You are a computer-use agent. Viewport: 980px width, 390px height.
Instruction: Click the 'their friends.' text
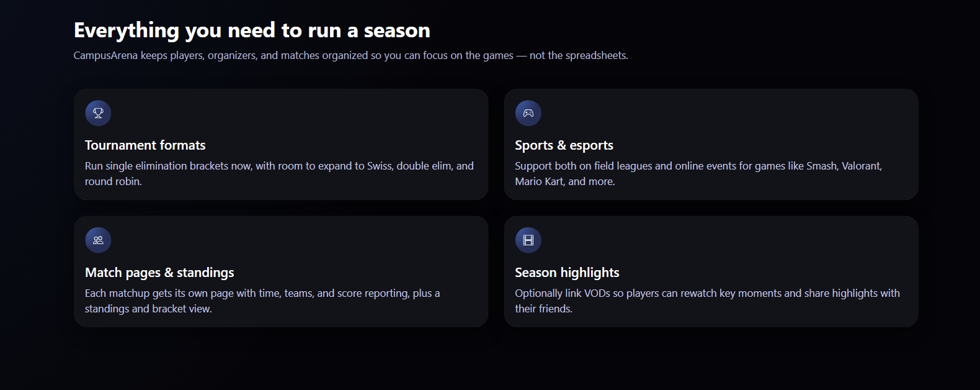pos(543,309)
